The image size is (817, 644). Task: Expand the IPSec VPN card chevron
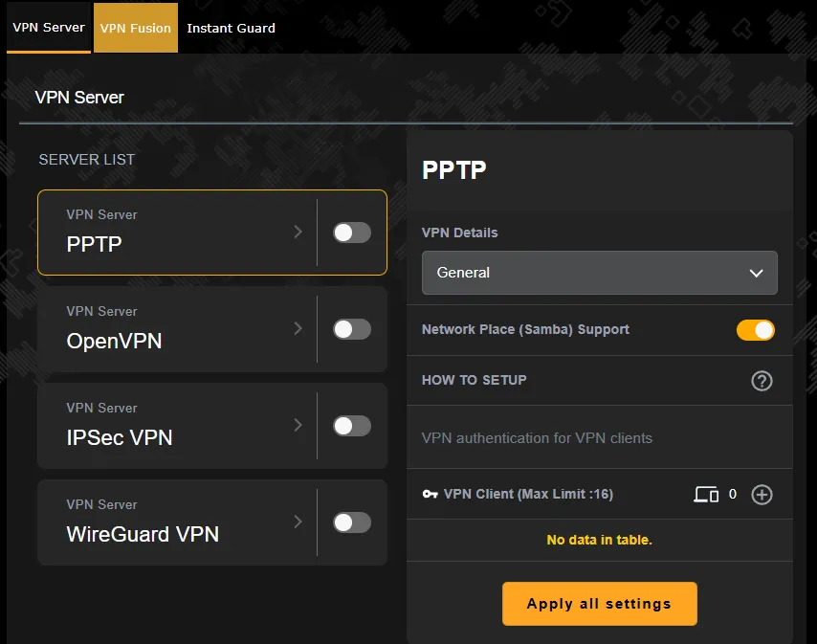tap(298, 425)
